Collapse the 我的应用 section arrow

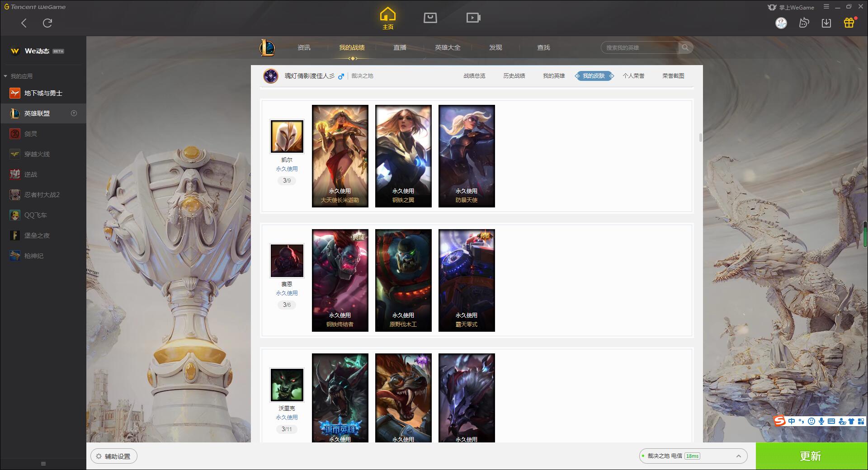[5, 76]
